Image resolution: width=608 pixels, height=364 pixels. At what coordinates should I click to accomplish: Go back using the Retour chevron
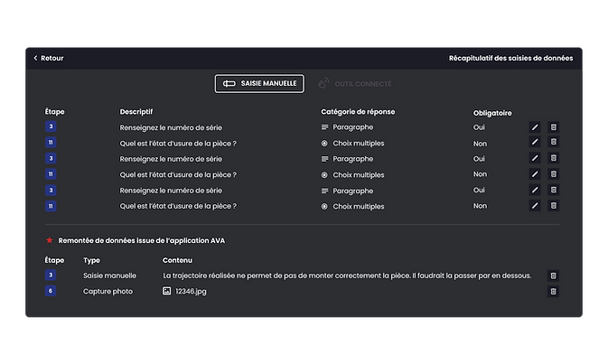click(35, 58)
